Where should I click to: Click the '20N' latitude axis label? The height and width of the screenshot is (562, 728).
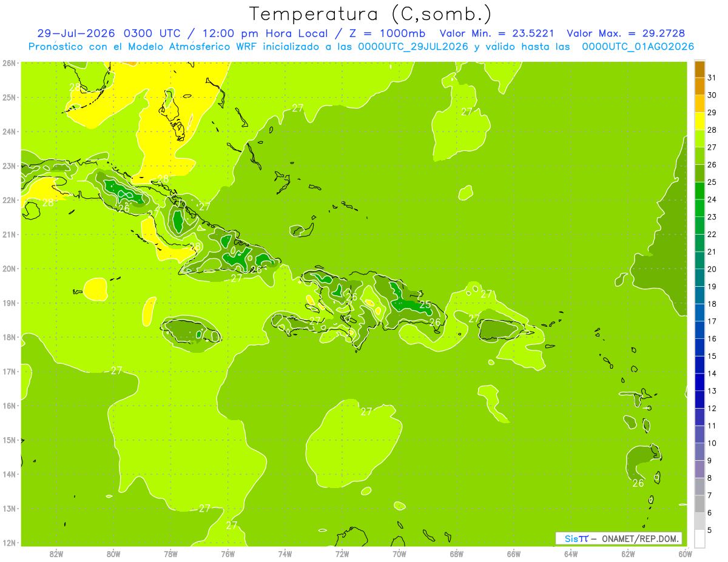[x=9, y=269]
